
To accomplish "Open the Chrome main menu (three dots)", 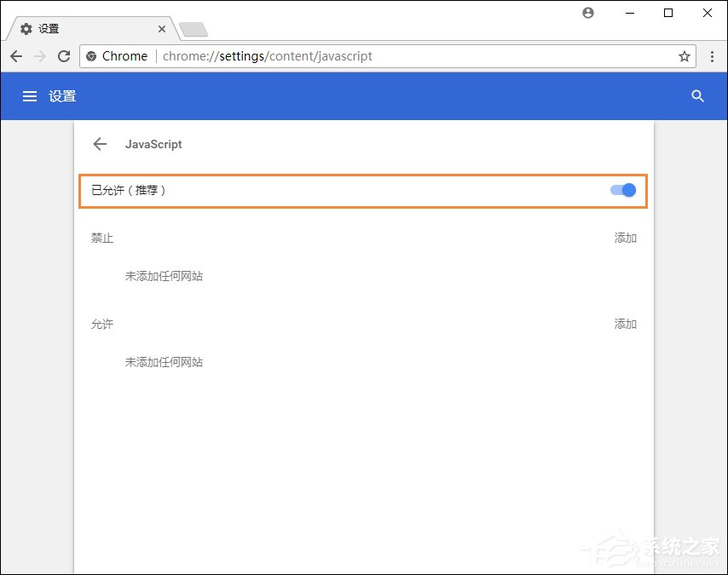I will (713, 56).
